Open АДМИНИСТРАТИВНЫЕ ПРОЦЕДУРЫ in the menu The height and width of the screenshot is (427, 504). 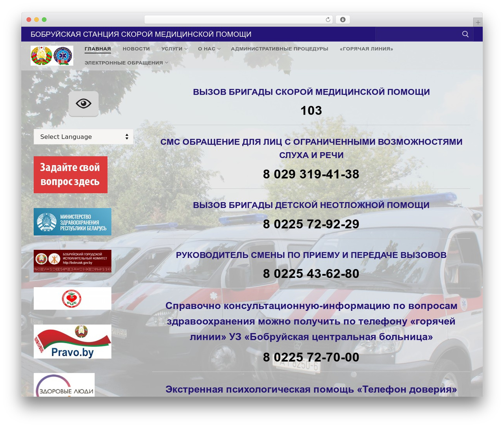point(280,49)
